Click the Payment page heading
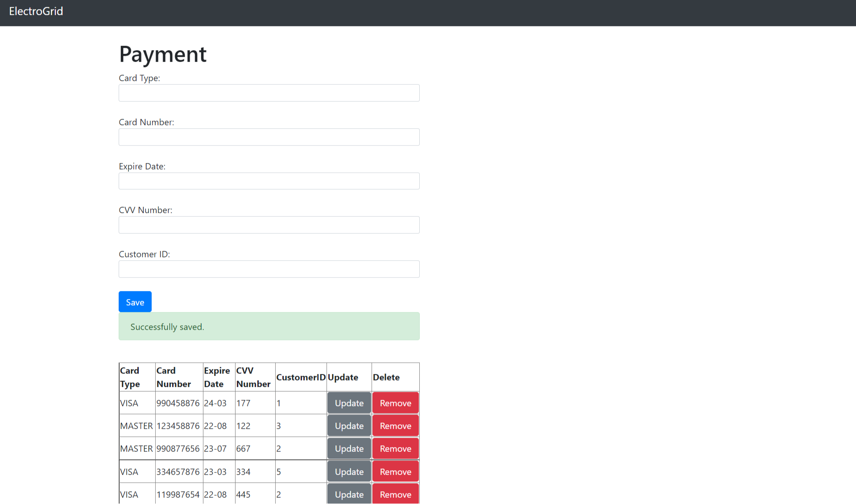Screen dimensions: 856x504 coord(162,54)
